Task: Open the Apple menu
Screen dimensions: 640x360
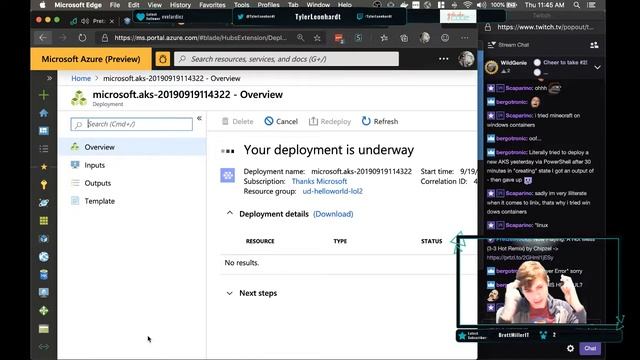Action: coord(42,5)
